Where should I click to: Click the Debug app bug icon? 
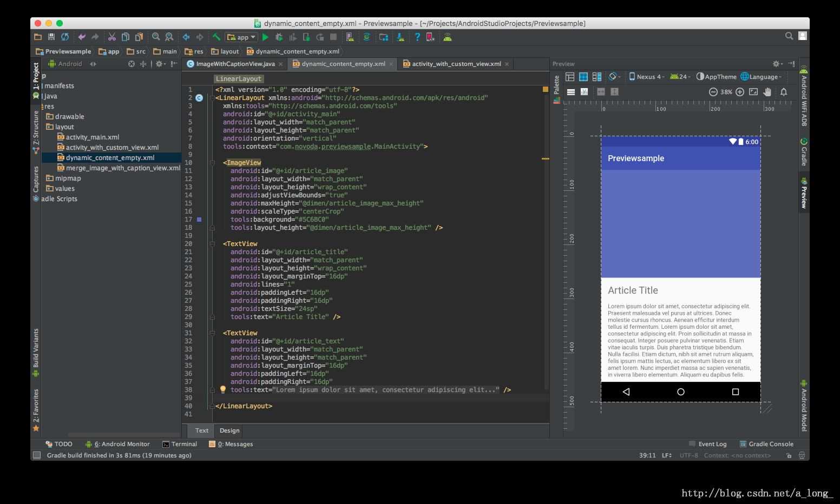pos(279,37)
